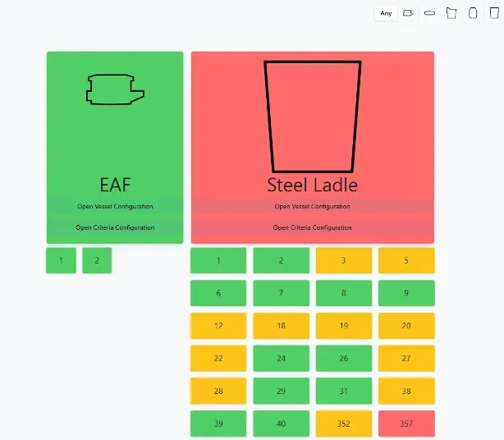504x440 pixels.
Task: Click the Steel Ladle card title
Action: (312, 185)
